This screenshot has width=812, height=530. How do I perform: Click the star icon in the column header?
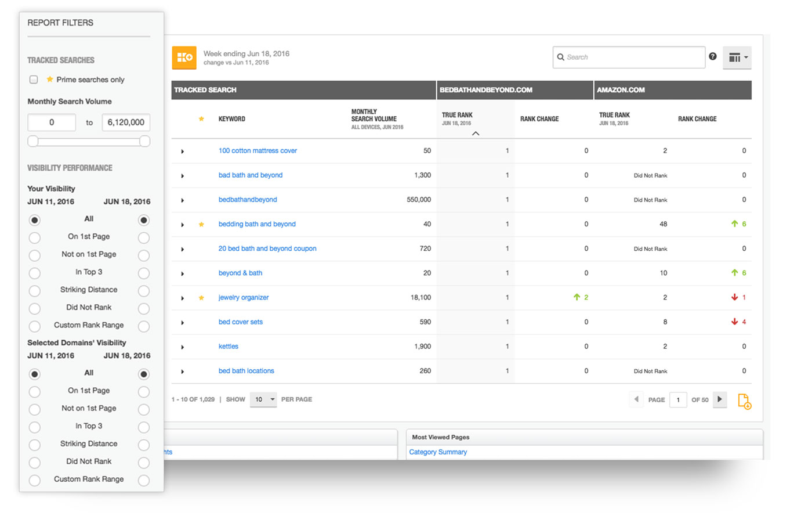pos(201,119)
